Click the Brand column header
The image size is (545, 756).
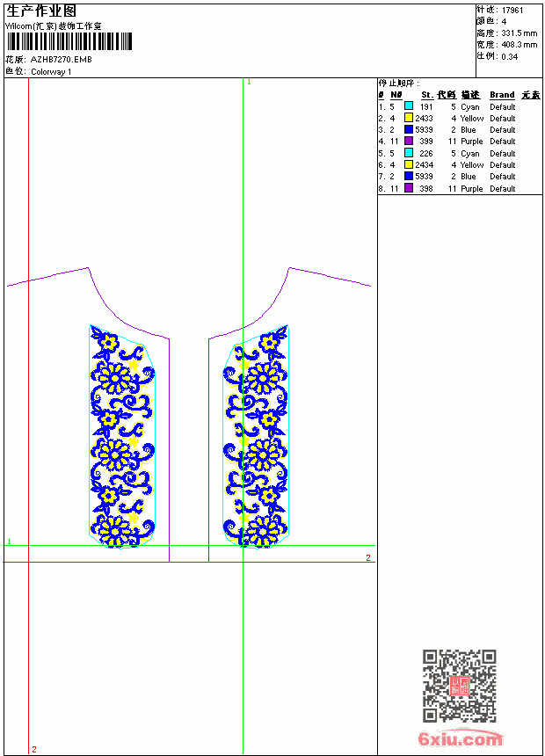502,95
